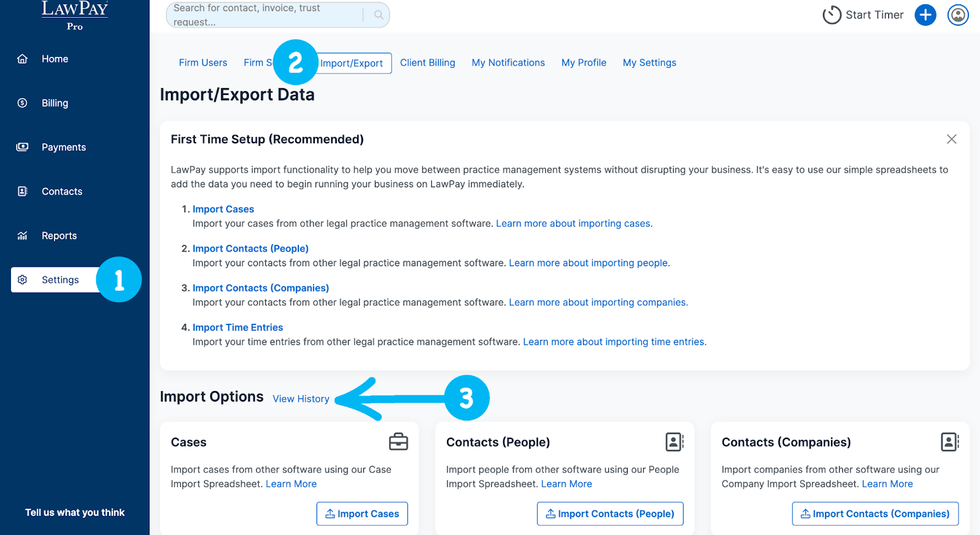Screen dimensions: 980x535
Task: Click the Contacts (Companies) card title
Action: pos(786,442)
